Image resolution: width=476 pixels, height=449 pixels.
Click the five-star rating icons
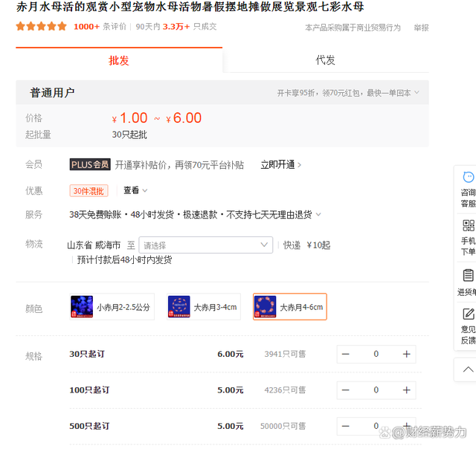(42, 27)
